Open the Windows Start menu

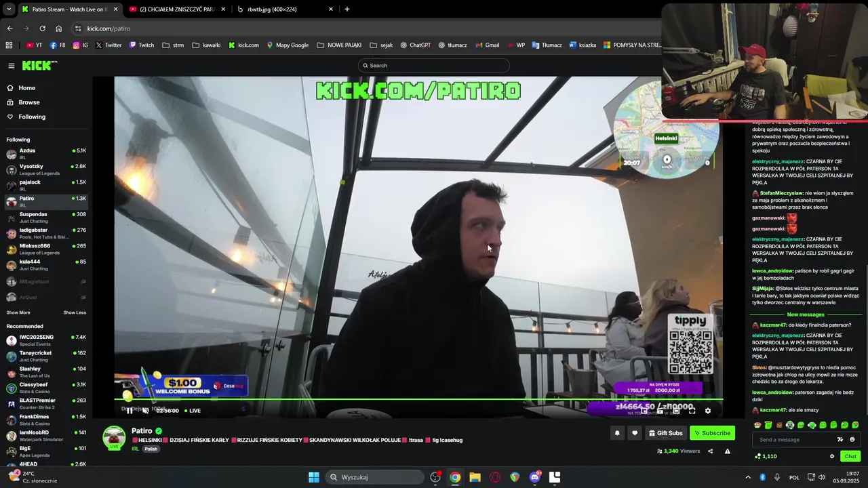314,477
